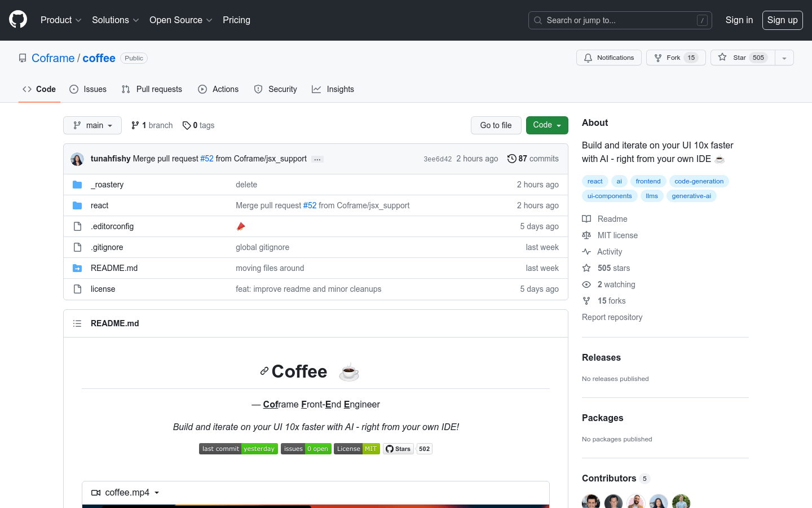
Task: Expand the commit message ellipsis
Action: click(x=317, y=159)
